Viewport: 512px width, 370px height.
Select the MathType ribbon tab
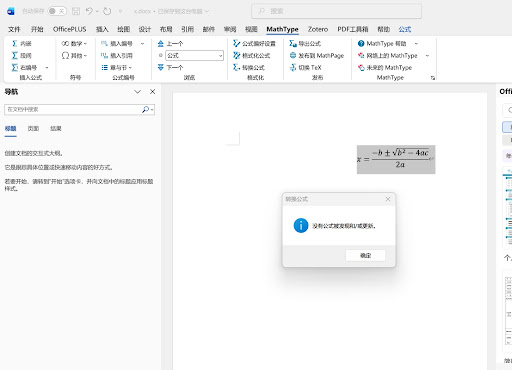(x=282, y=29)
